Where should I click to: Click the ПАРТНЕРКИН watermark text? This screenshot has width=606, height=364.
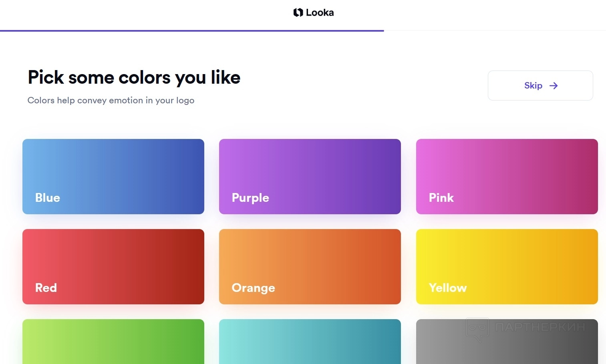coord(540,327)
